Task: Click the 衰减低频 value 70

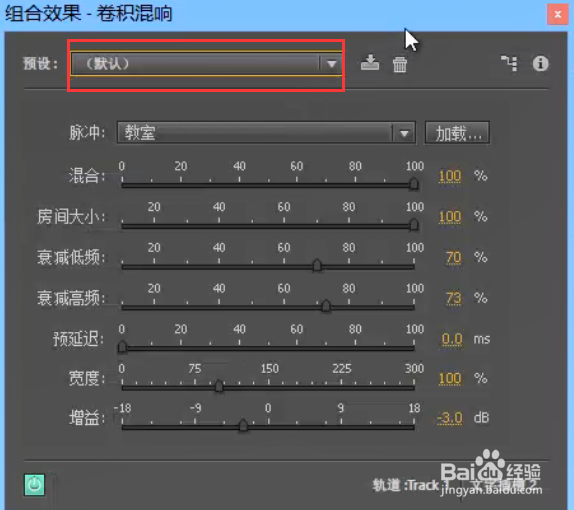Action: [454, 257]
